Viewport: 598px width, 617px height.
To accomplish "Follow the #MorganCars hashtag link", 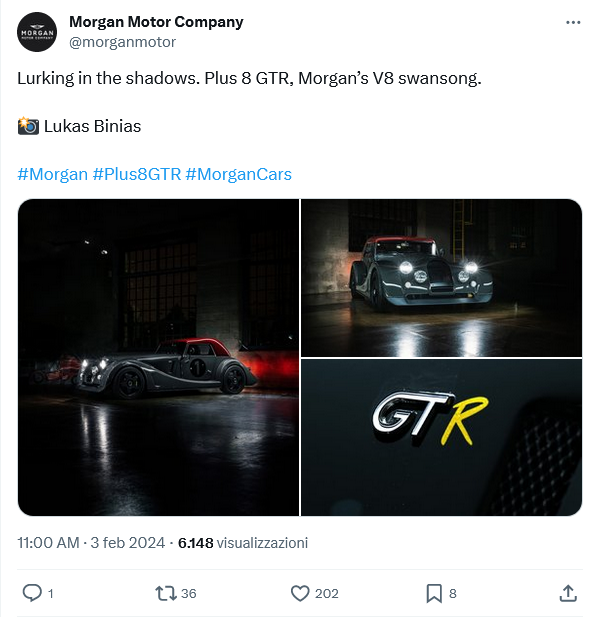I will click(238, 174).
